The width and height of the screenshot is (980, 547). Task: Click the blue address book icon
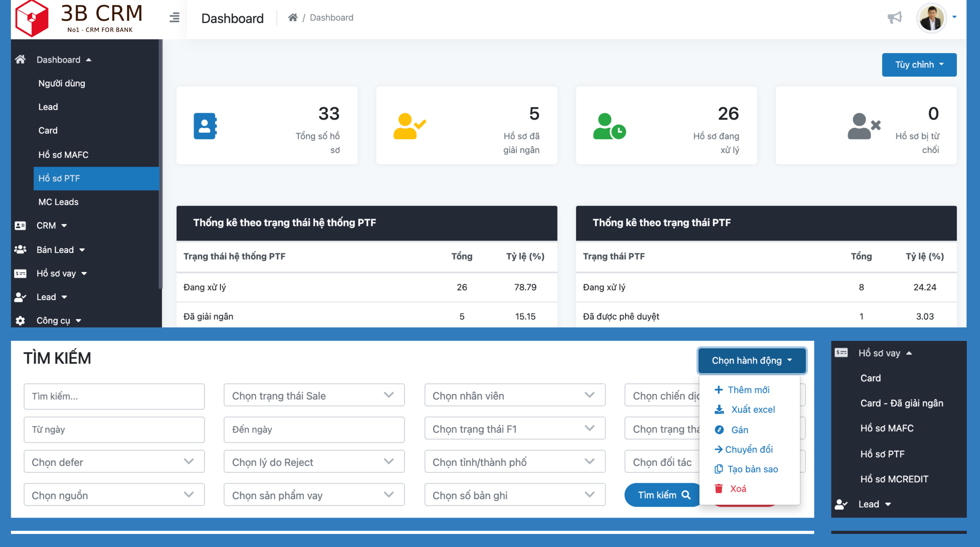click(x=205, y=126)
